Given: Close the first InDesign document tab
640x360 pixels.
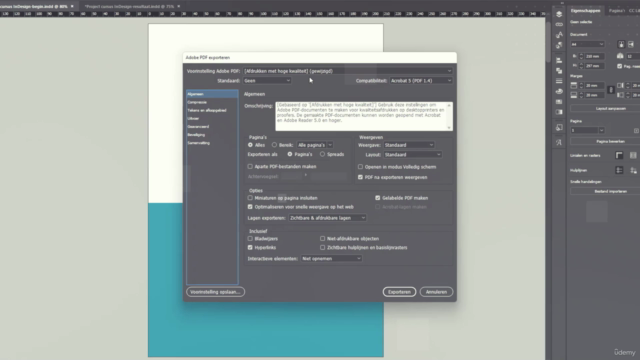Looking at the screenshot, I should coord(72,6).
